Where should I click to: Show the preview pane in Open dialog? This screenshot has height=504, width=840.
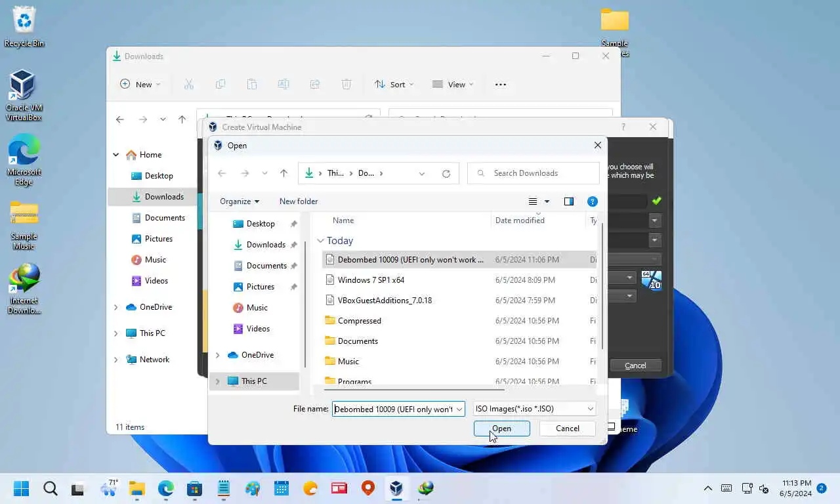(x=569, y=201)
